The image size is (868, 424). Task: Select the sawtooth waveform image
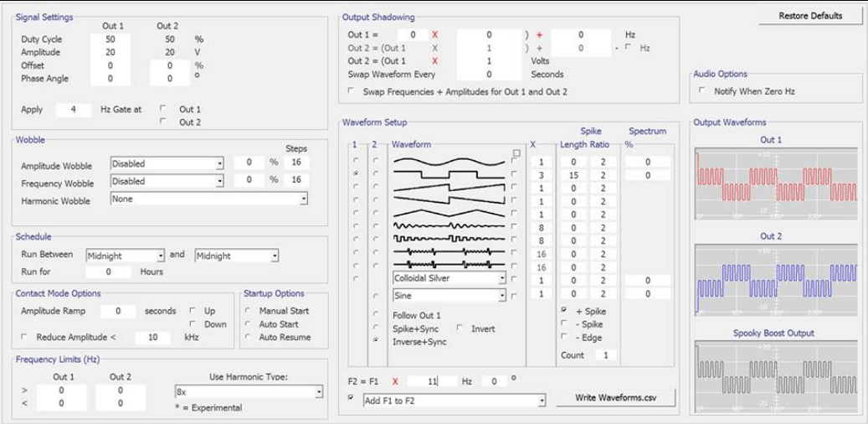coord(449,188)
